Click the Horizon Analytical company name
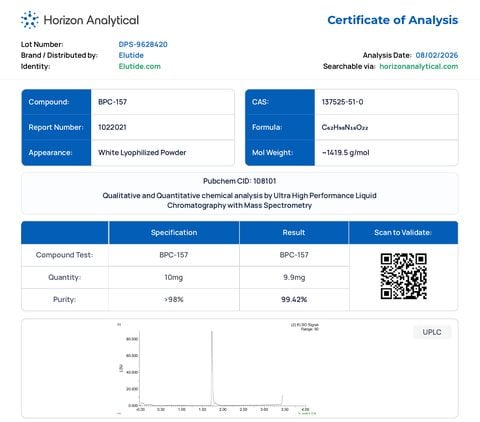This screenshot has height=422, width=480. click(x=91, y=20)
